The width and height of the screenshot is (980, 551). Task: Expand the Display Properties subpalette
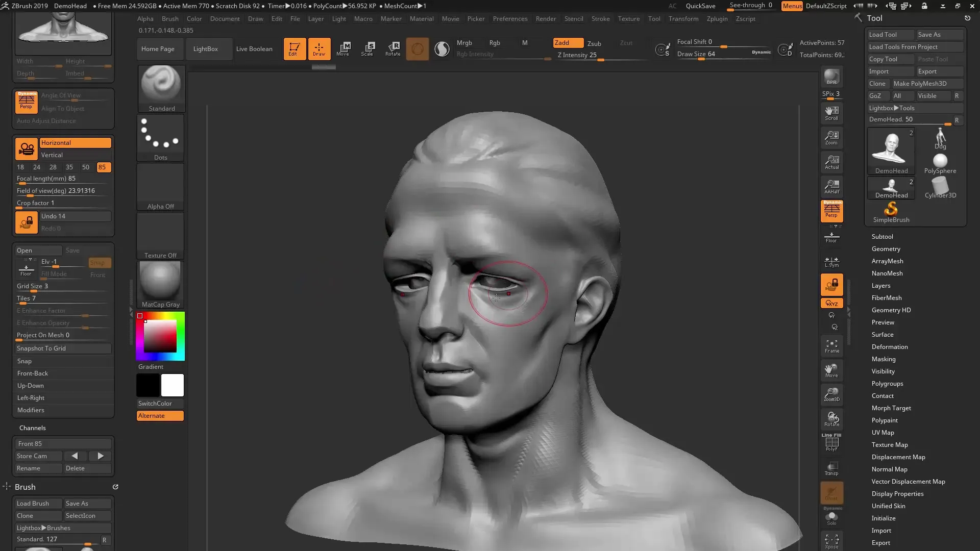coord(897,494)
